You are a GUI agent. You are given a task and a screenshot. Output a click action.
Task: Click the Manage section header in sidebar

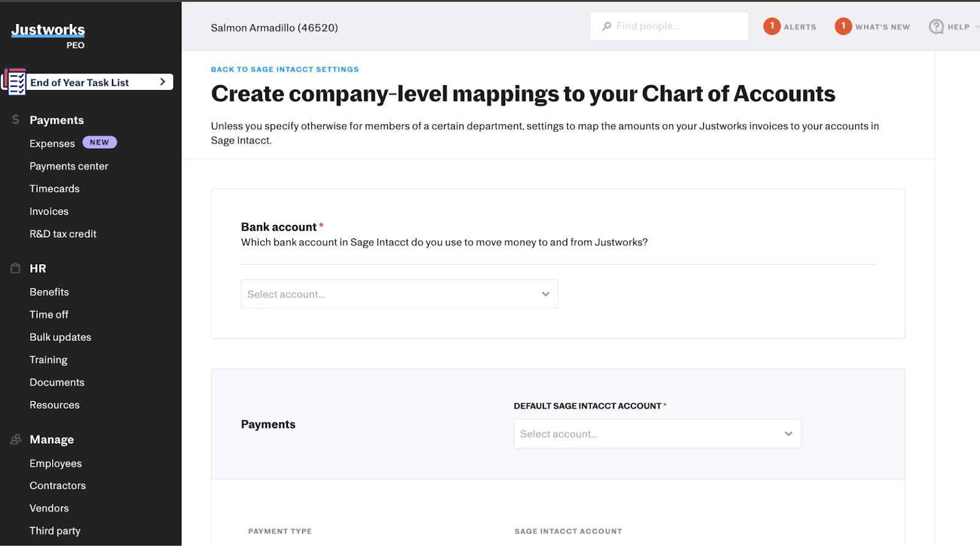(x=51, y=439)
